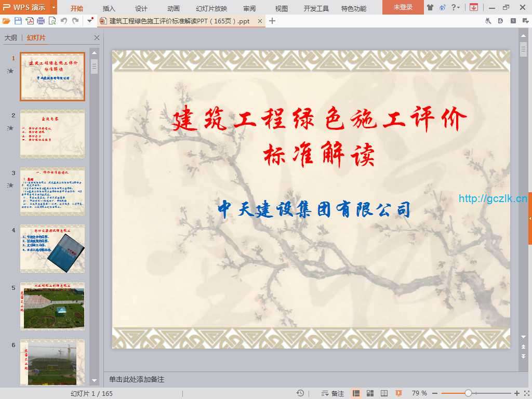Start slideshow from status bar play icon

coord(398,393)
